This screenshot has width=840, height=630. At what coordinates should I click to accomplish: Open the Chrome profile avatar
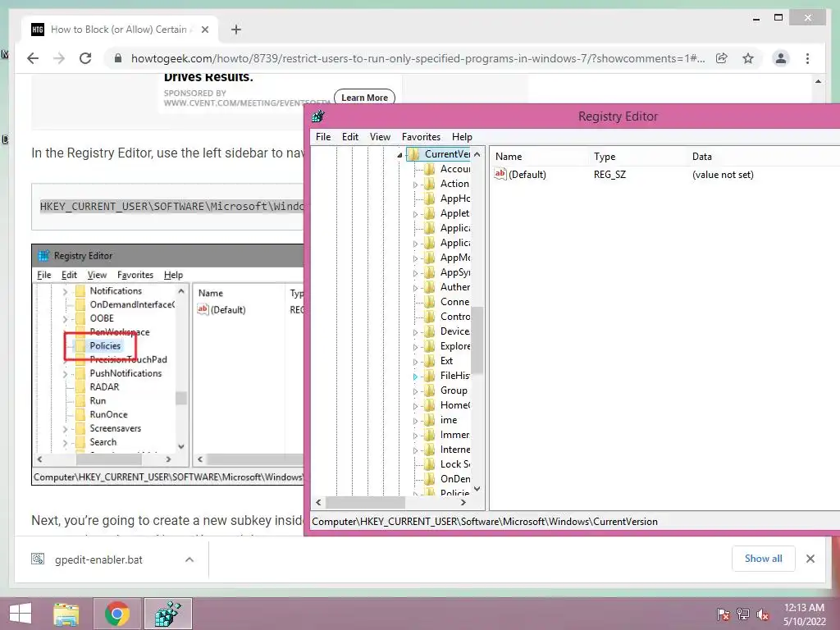[781, 58]
